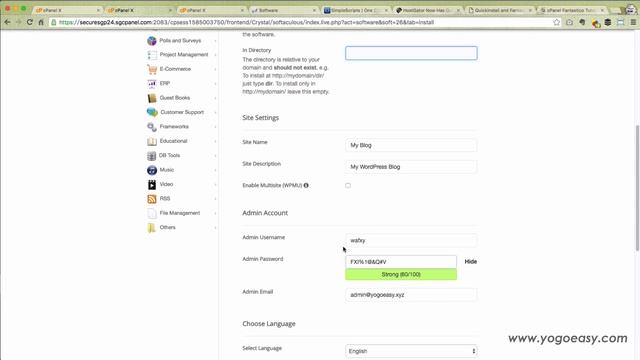Click the browser home icon
This screenshot has width=640, height=360.
[41, 22]
